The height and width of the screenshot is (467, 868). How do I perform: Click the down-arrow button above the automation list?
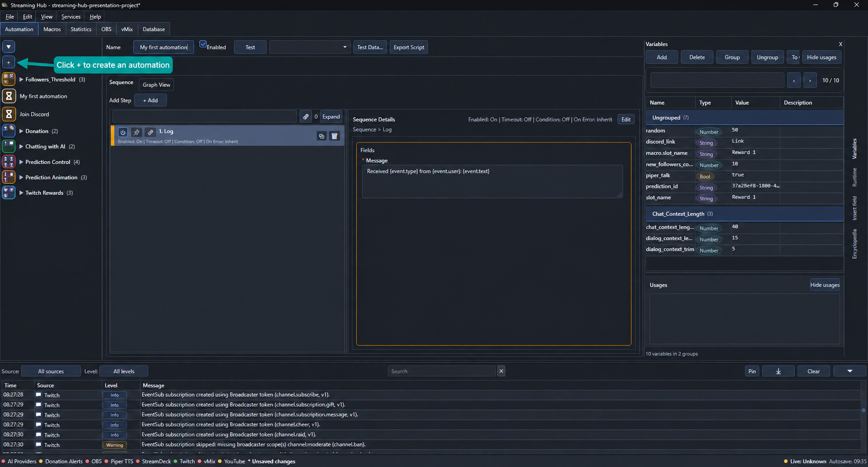9,47
